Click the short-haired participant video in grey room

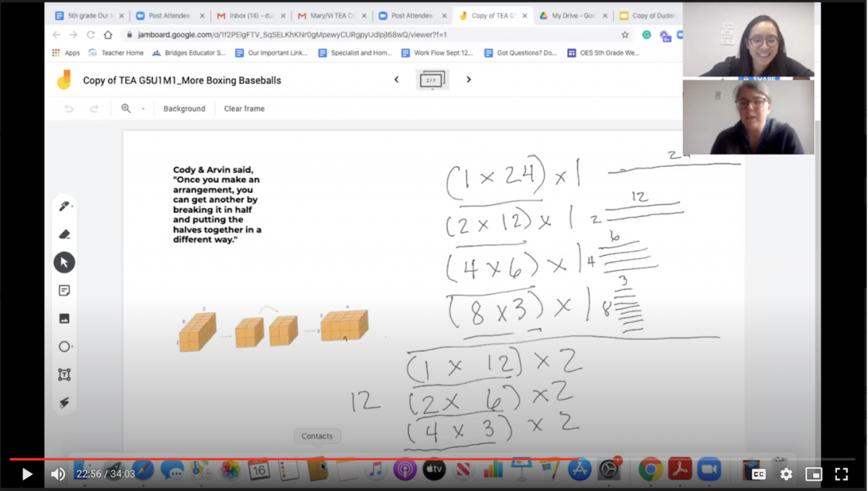click(749, 116)
